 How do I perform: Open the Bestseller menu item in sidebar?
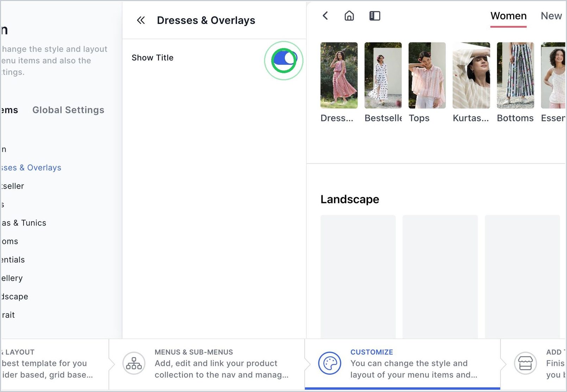[13, 186]
